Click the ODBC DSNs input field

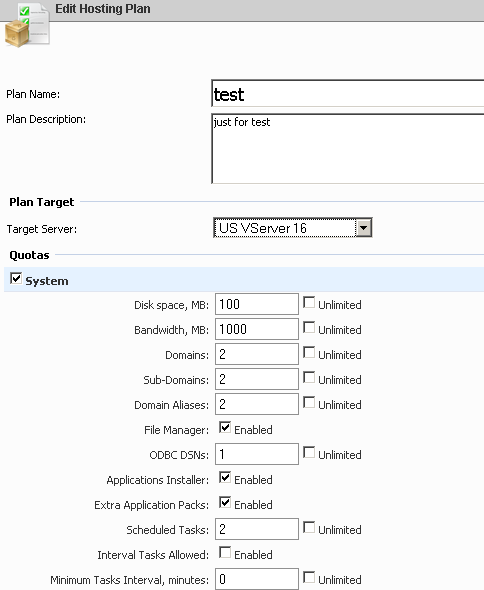(257, 454)
